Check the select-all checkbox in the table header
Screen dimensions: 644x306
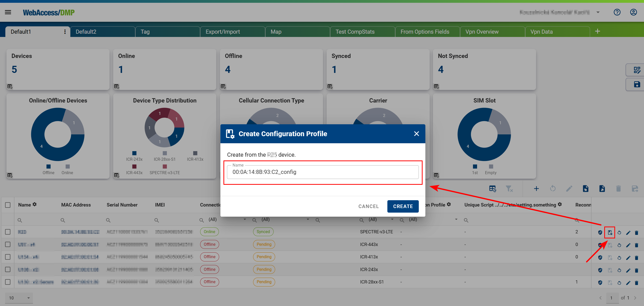pyautogui.click(x=8, y=205)
